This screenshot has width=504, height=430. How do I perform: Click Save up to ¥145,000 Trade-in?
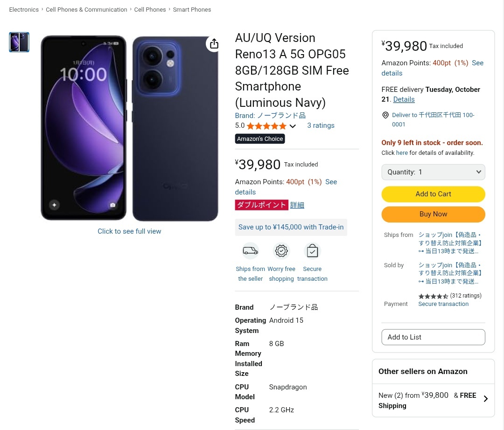click(291, 227)
